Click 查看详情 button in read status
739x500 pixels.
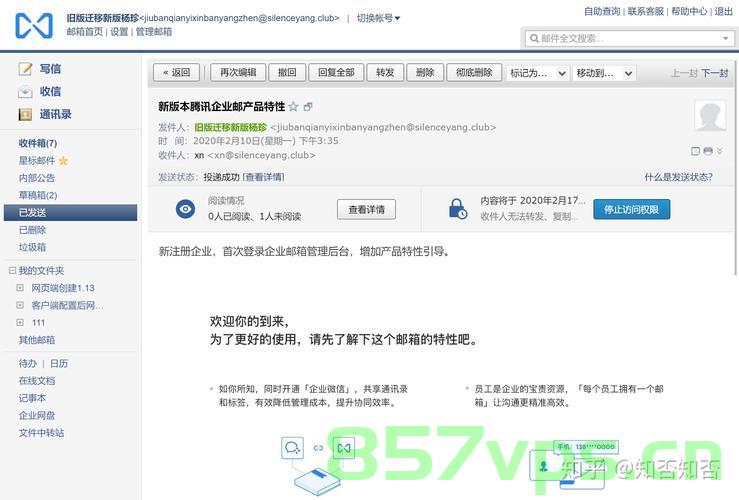tap(366, 209)
